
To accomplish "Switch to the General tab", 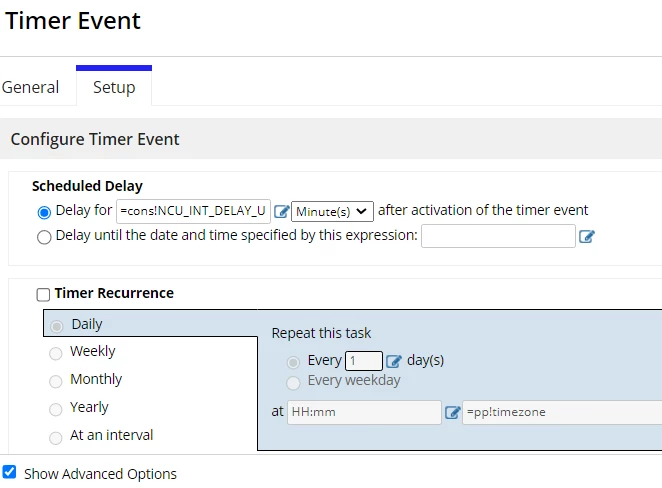I will (30, 87).
